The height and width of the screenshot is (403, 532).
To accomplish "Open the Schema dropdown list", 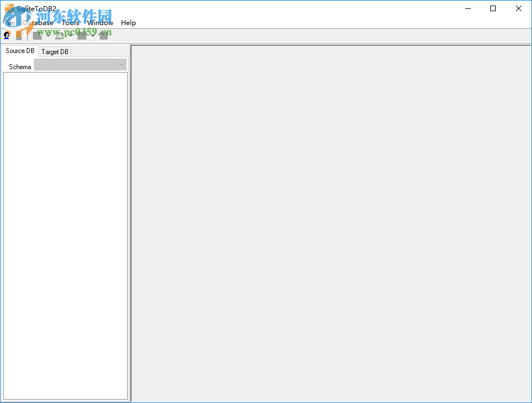I will point(121,64).
